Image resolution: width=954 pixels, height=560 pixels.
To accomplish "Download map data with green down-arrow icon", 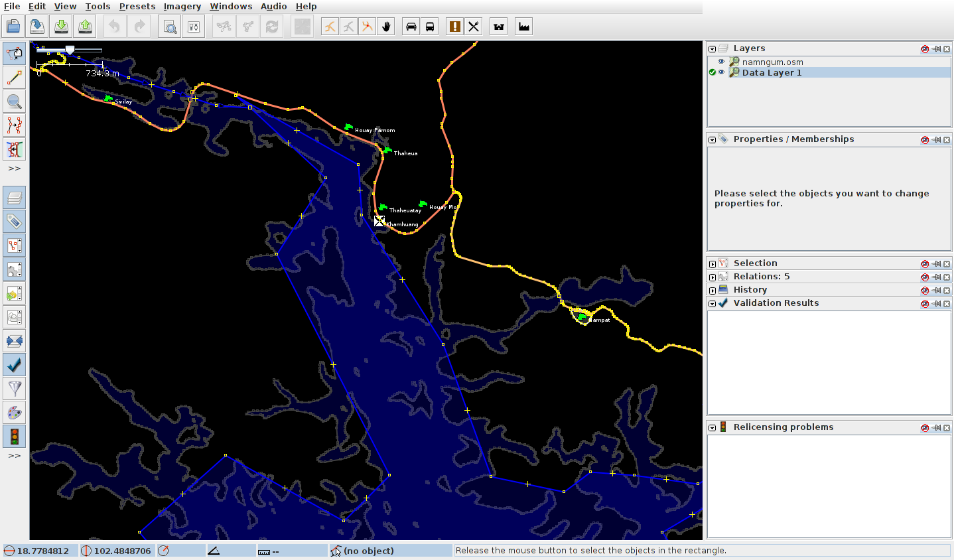I will (61, 27).
